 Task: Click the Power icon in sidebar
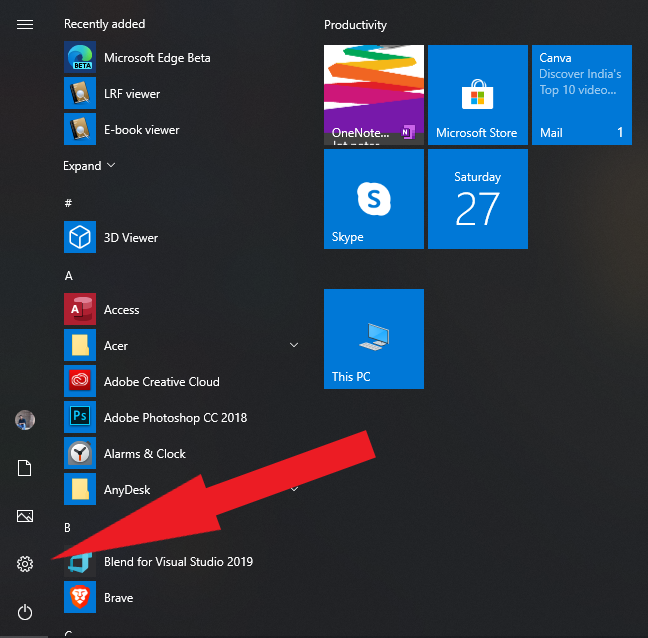click(x=25, y=612)
